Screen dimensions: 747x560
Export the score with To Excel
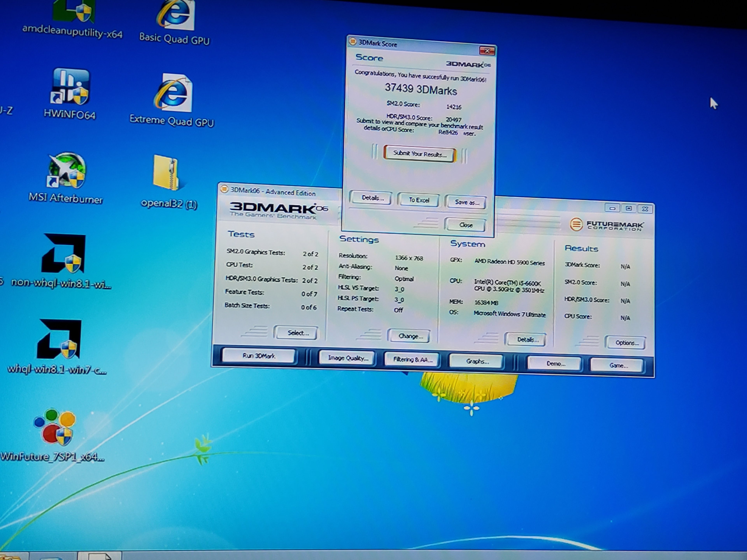(x=419, y=200)
